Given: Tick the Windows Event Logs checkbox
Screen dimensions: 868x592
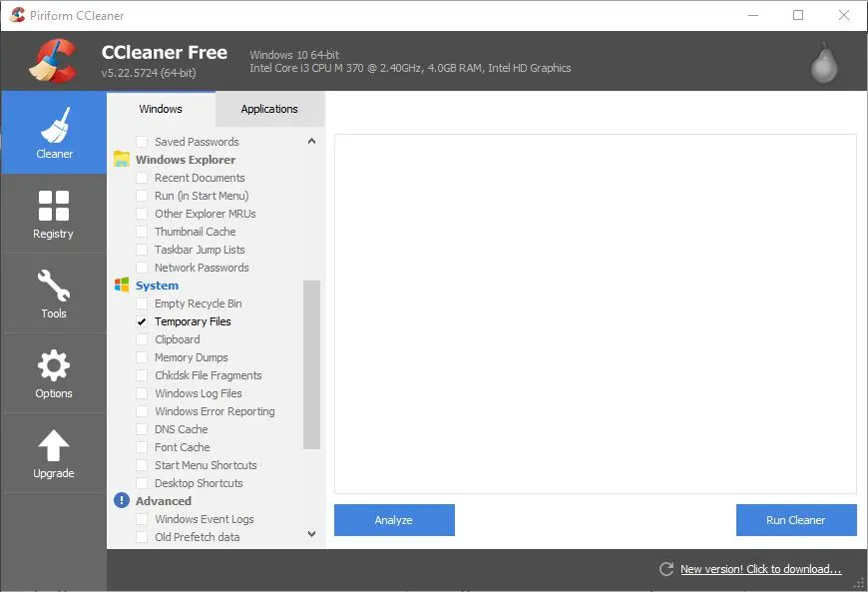Looking at the screenshot, I should (x=142, y=519).
